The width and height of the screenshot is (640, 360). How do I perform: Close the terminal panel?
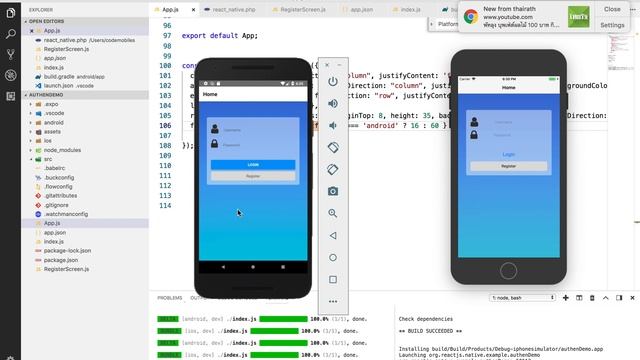(x=632, y=298)
